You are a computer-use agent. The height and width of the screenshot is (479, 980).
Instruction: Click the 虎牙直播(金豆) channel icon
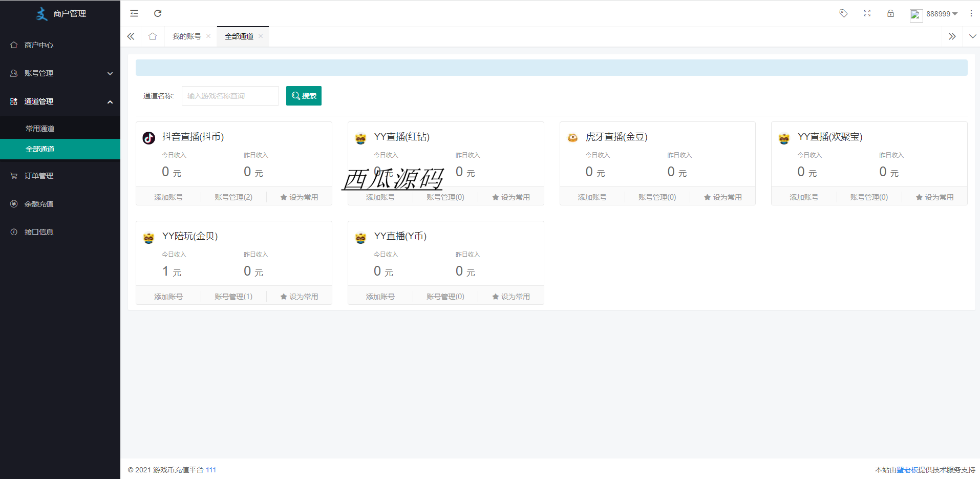click(572, 138)
